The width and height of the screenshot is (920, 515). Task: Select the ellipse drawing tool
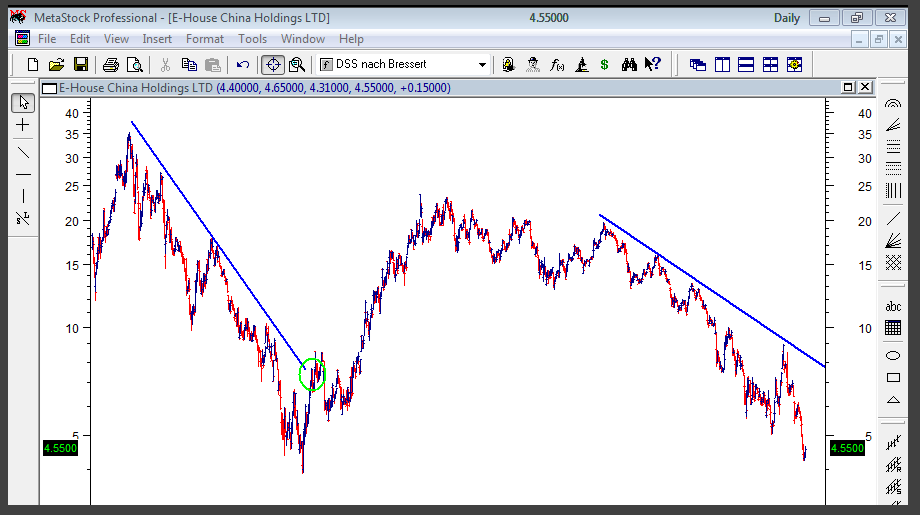point(893,355)
